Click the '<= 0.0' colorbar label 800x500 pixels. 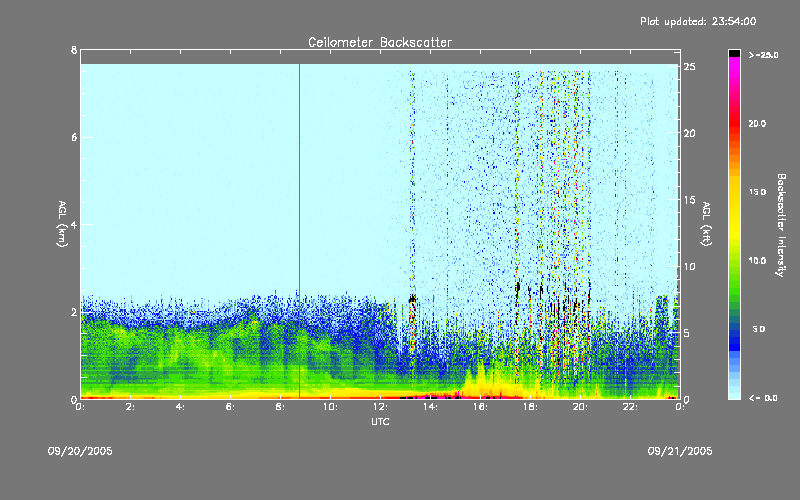click(x=763, y=398)
